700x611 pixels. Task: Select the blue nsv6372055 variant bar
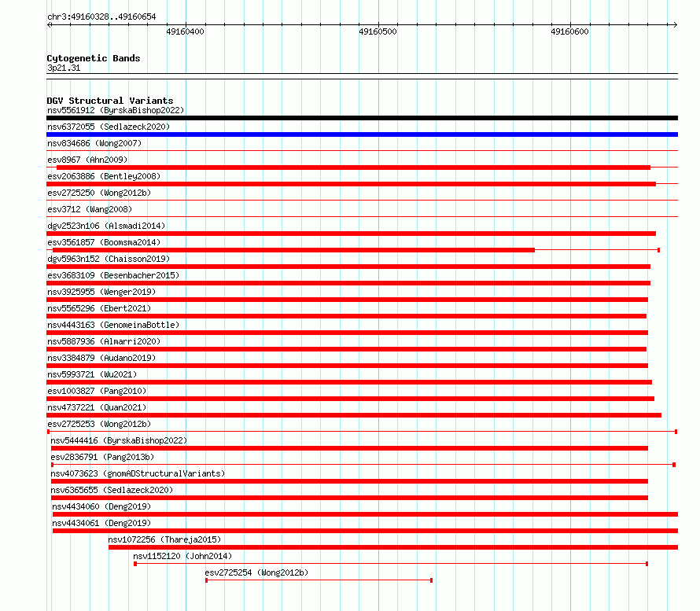(x=362, y=134)
